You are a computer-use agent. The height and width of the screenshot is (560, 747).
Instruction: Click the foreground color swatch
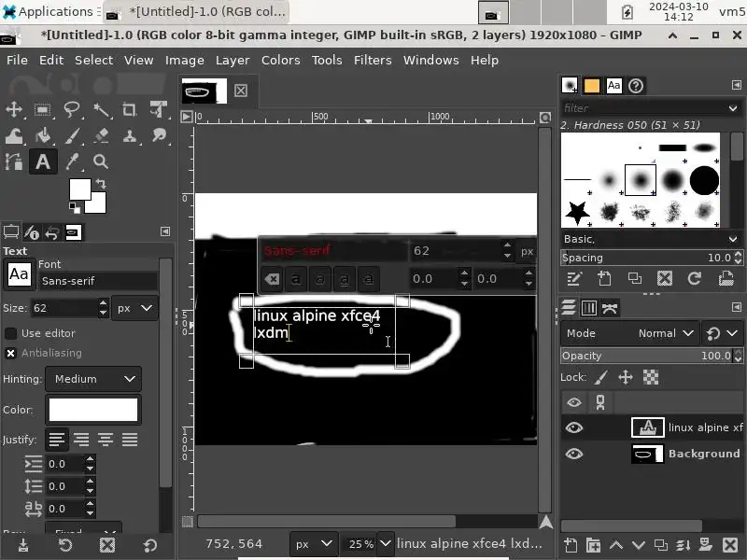point(80,189)
